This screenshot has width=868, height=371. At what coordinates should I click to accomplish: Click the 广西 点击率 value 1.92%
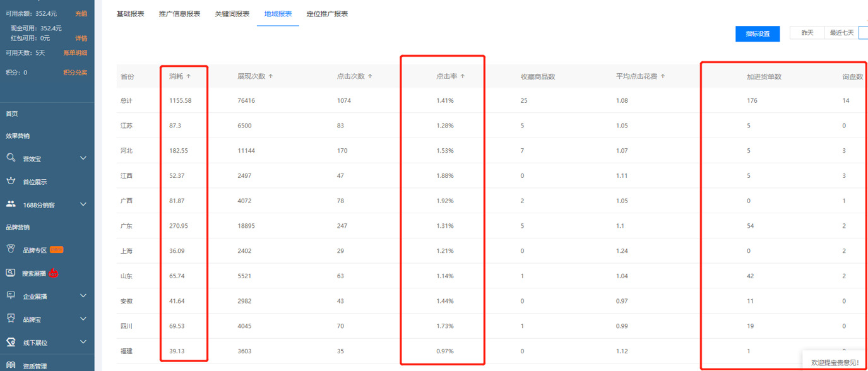(445, 201)
